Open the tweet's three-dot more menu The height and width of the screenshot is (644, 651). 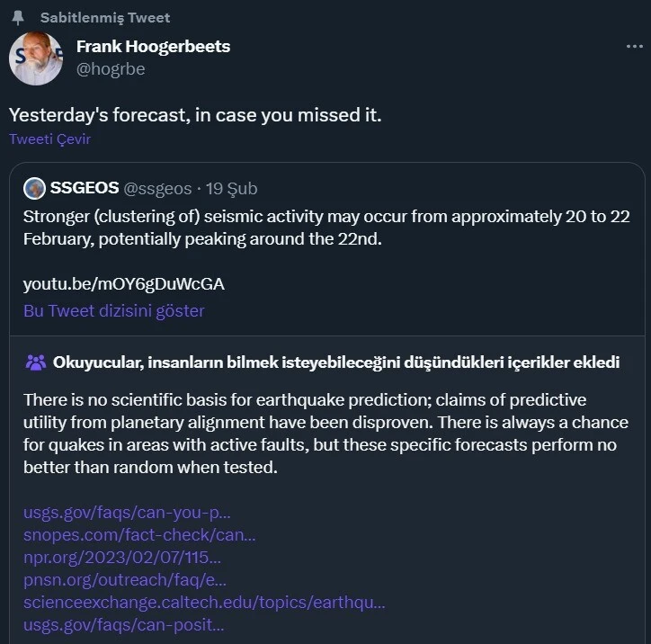(633, 47)
